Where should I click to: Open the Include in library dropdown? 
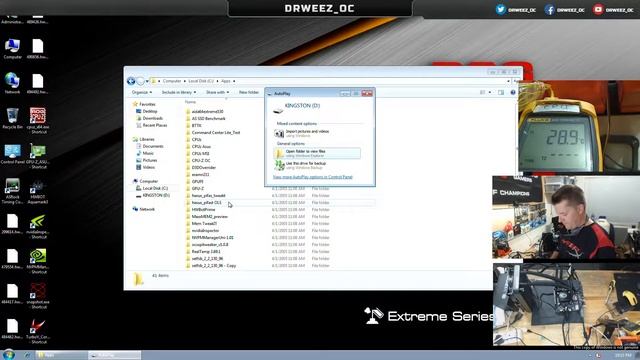[179, 92]
